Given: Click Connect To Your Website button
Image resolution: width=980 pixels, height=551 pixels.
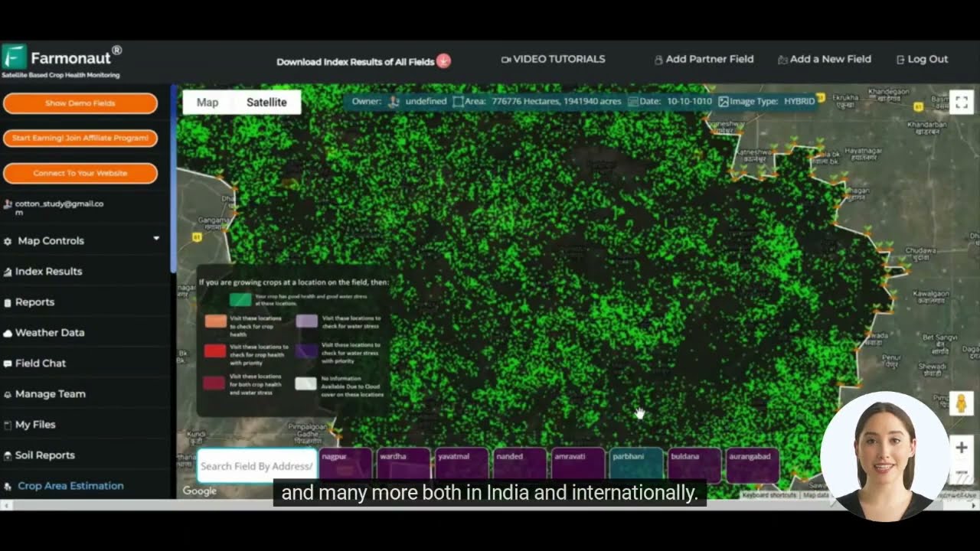Looking at the screenshot, I should pyautogui.click(x=80, y=173).
